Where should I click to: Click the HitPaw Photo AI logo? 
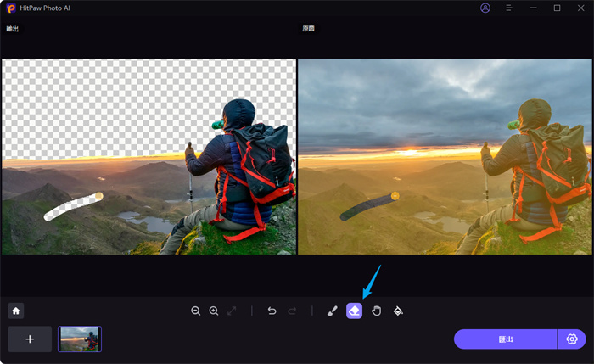10,8
